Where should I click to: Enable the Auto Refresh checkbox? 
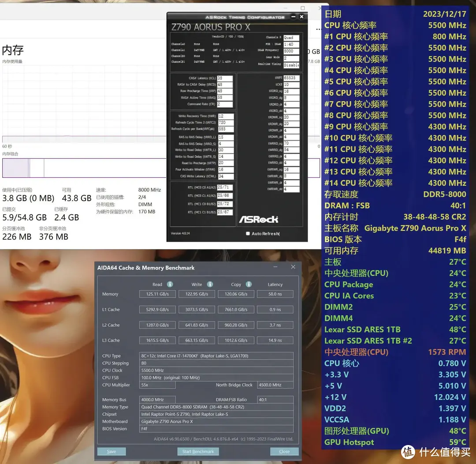coord(248,234)
